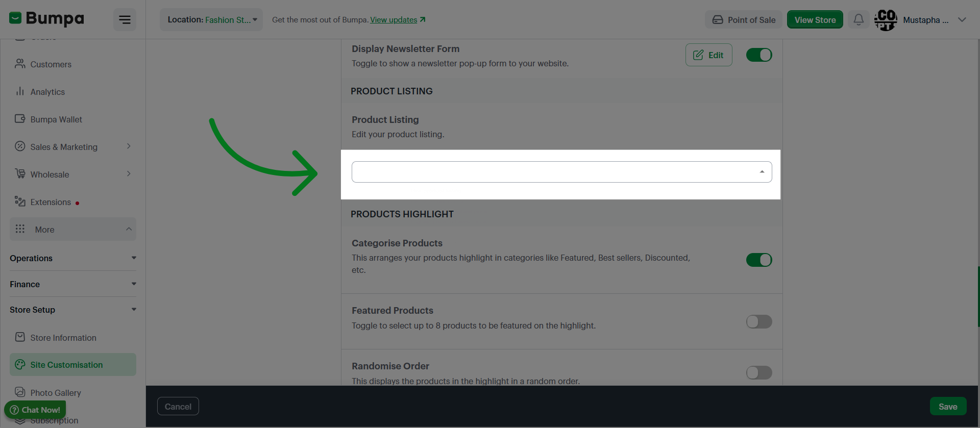Screen dimensions: 980x428
Task: Open the Customers menu item
Action: click(x=73, y=64)
